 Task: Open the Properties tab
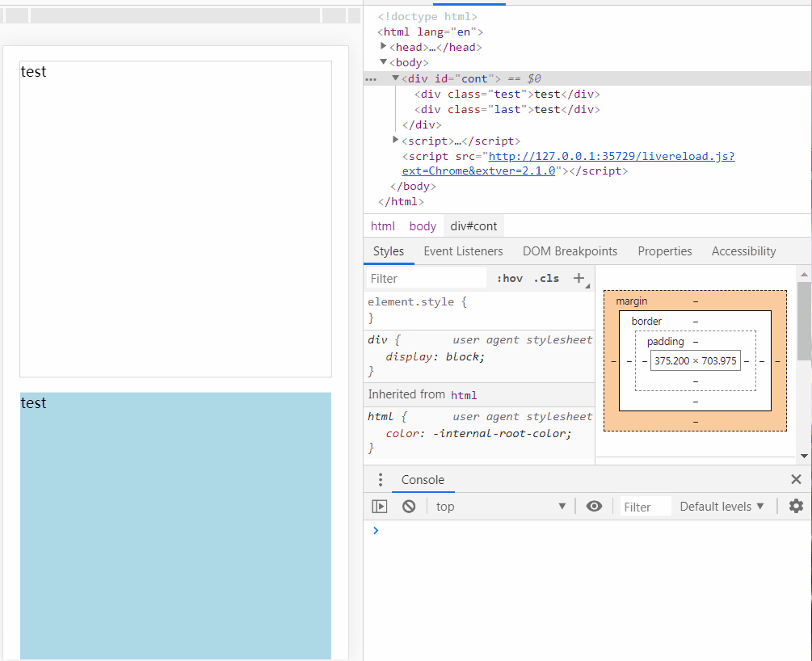pyautogui.click(x=664, y=251)
